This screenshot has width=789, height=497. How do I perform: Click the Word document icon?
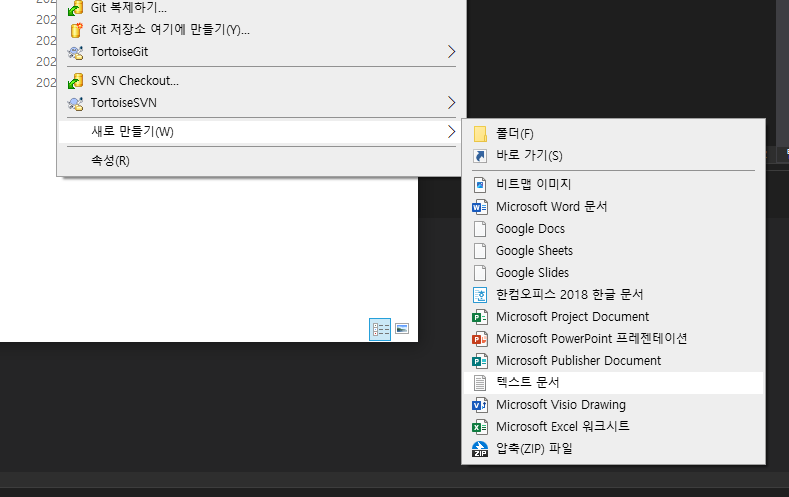(x=480, y=207)
